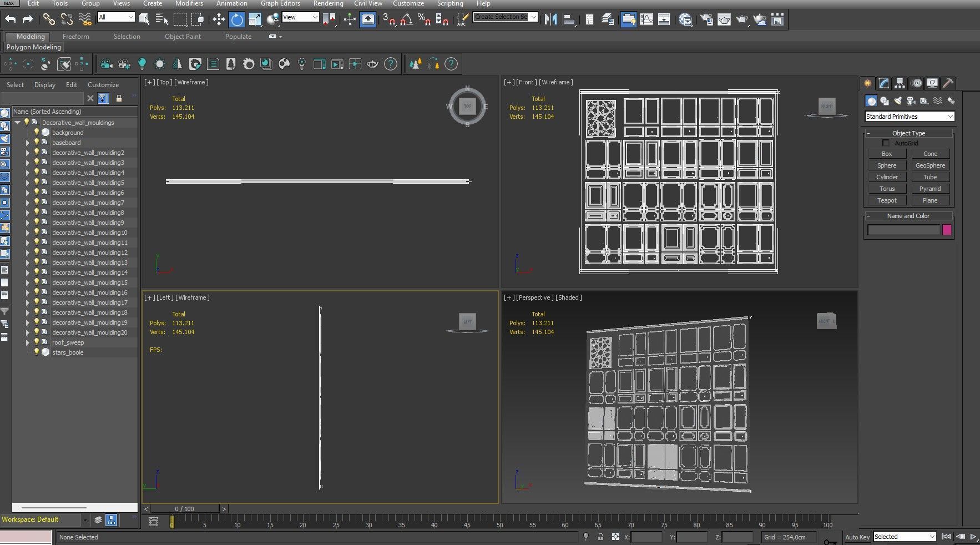
Task: Open the Rendering menu
Action: pos(328,3)
